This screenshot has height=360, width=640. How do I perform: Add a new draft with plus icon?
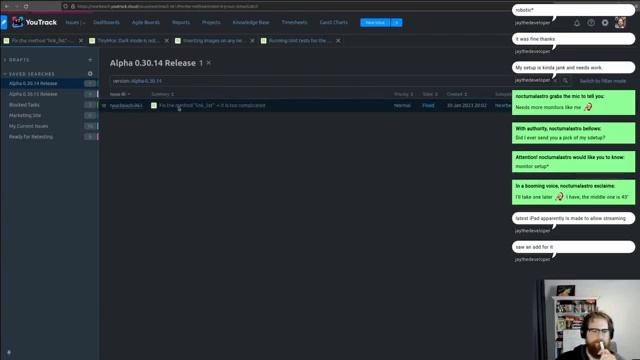pos(90,60)
